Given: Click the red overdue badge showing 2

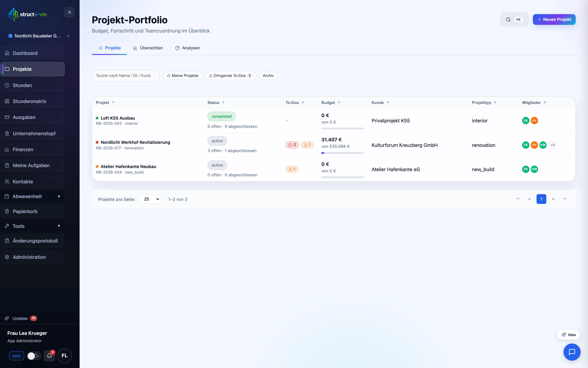Looking at the screenshot, I should (x=292, y=145).
